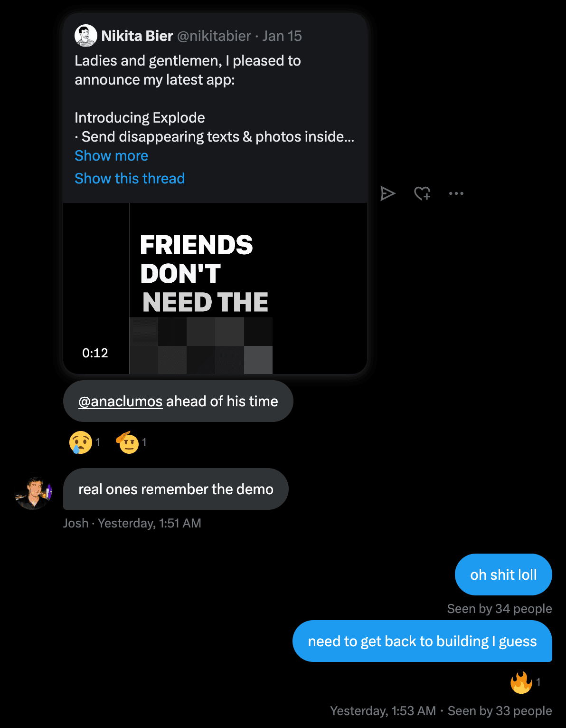The image size is (566, 728).
Task: Click the share message arrow icon
Action: click(x=387, y=193)
